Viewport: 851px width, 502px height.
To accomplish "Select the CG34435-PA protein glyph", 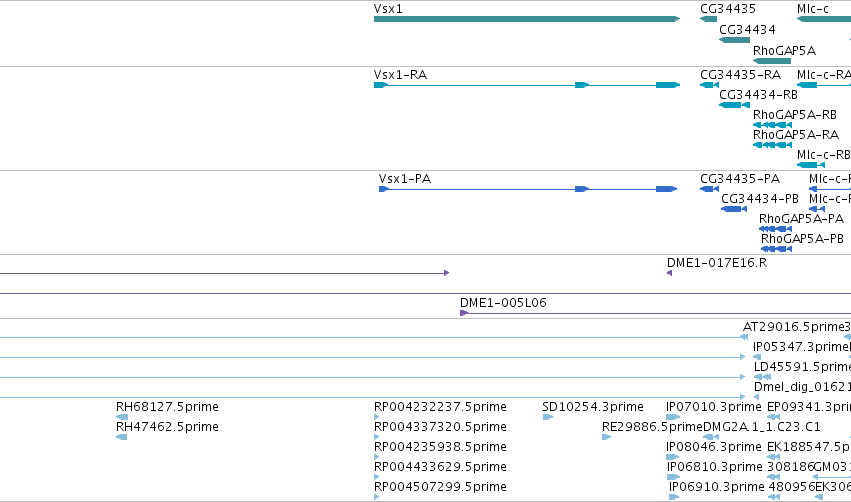I will [x=709, y=189].
